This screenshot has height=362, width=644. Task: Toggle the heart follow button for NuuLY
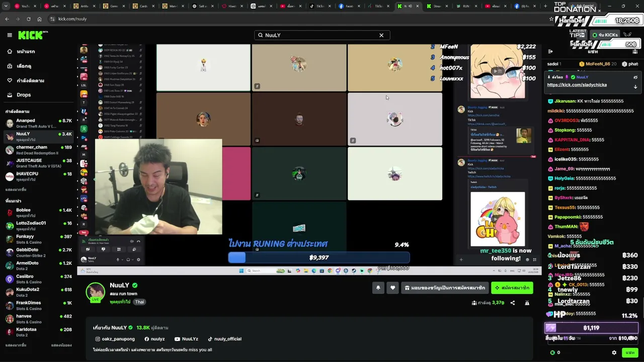(393, 288)
